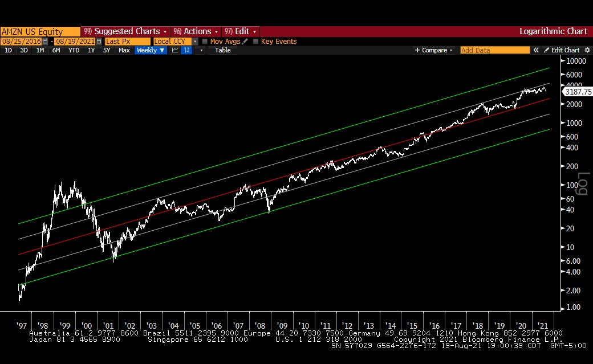Click the Mov Avgs pencil edit icon
The height and width of the screenshot is (364, 593).
pyautogui.click(x=245, y=42)
